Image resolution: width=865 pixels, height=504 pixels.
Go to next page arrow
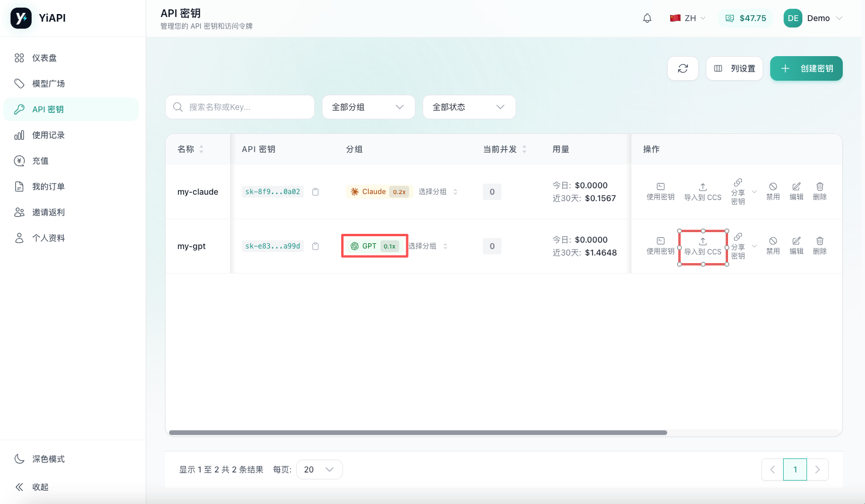(818, 470)
